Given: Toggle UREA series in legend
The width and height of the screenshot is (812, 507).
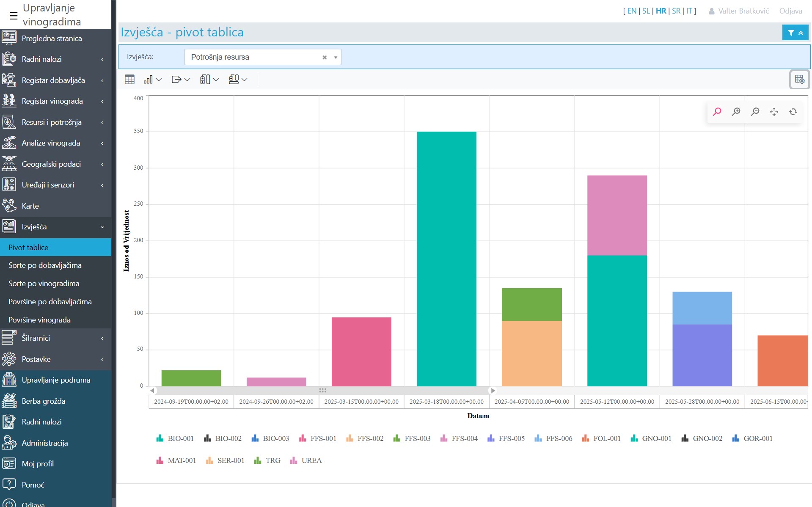Looking at the screenshot, I should (306, 460).
